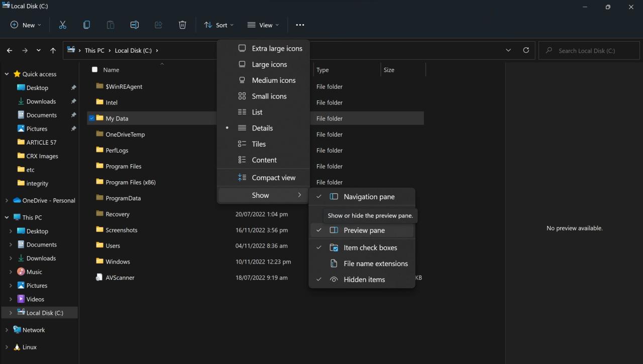Select the $WinREAgent folder

point(124,86)
